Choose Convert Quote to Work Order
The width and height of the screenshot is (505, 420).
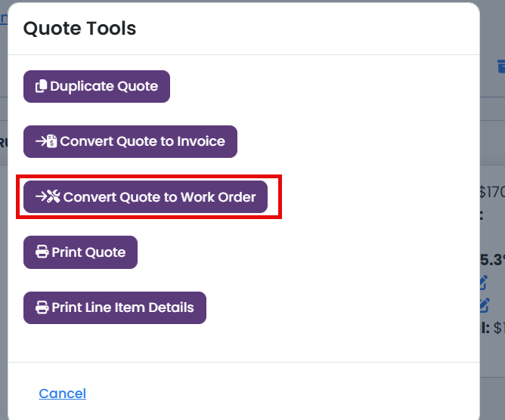(x=146, y=196)
